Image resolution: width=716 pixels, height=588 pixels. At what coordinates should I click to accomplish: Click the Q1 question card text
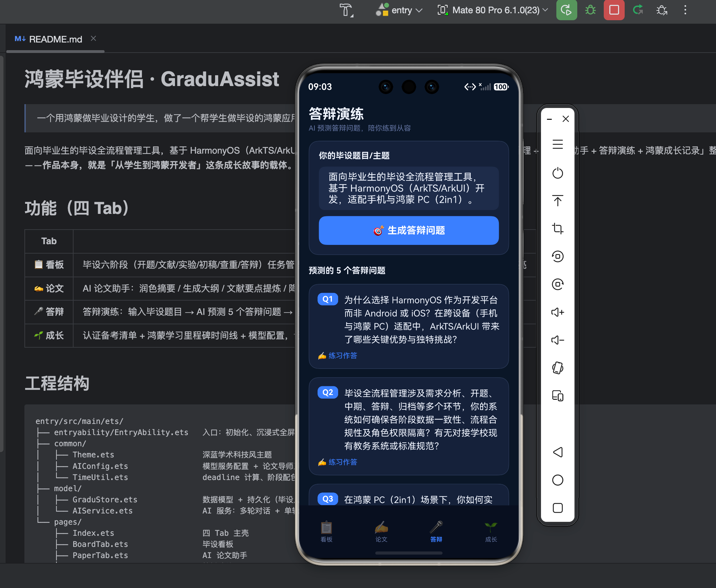click(422, 320)
